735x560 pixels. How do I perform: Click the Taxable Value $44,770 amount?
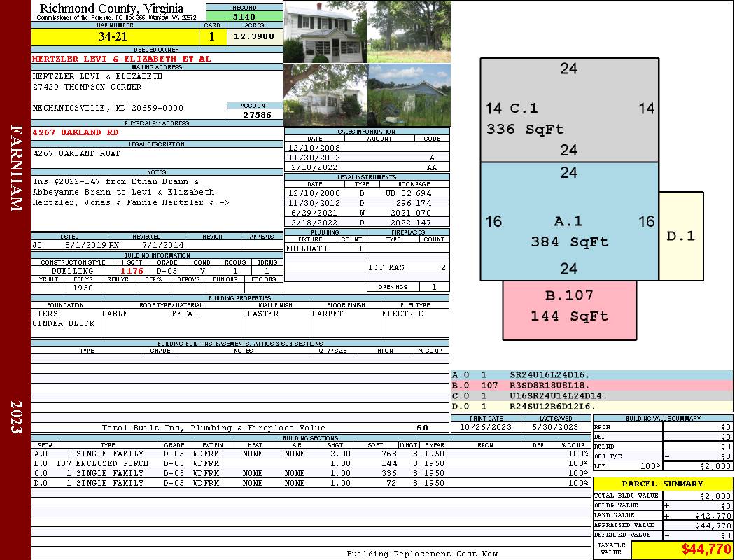tap(706, 549)
